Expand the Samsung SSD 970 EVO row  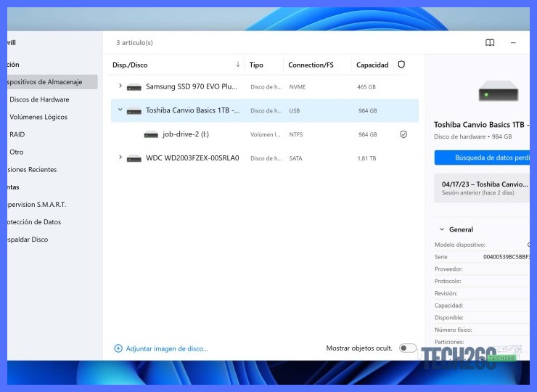click(120, 86)
